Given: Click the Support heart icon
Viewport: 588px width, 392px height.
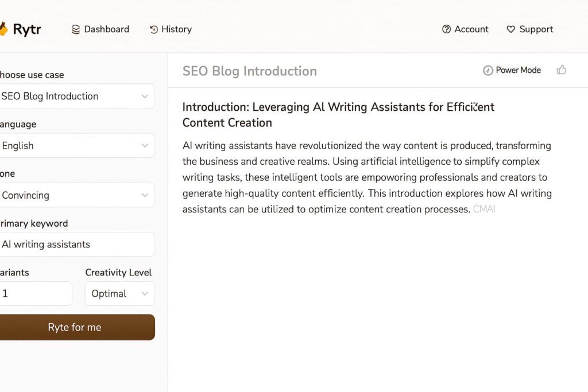Looking at the screenshot, I should (510, 29).
